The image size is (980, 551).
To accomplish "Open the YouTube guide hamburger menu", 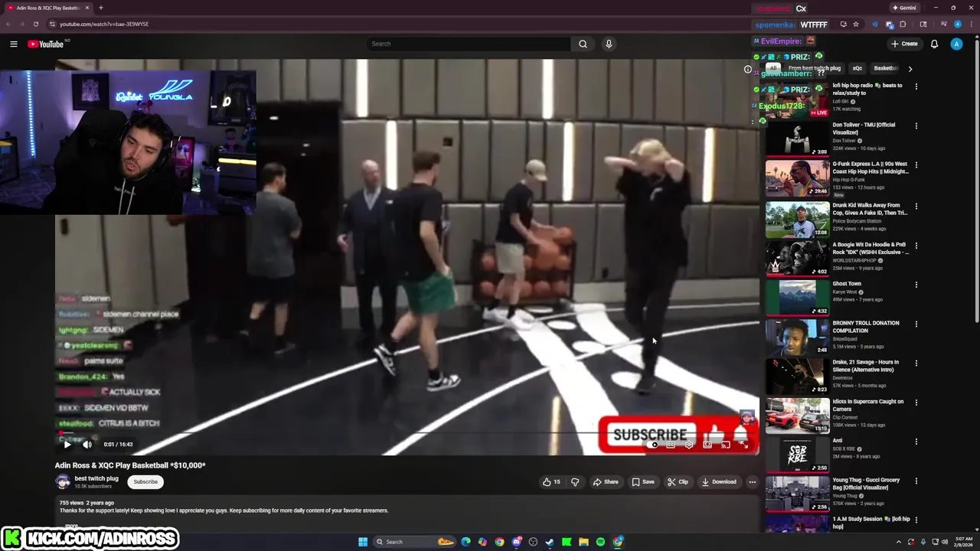I will tap(14, 44).
